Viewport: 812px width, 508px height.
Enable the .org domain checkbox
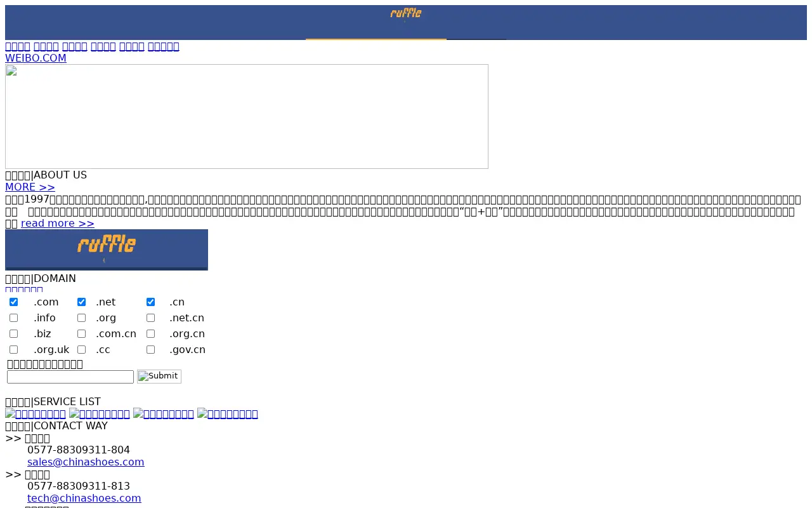click(81, 318)
